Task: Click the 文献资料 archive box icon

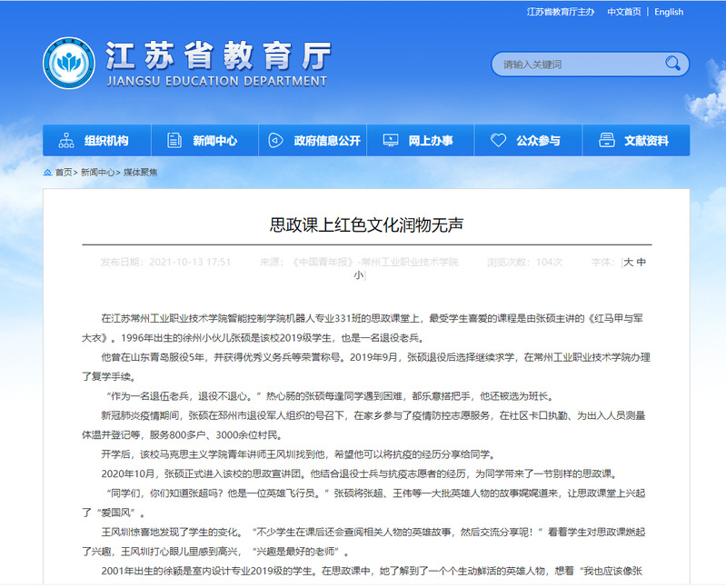Action: (606, 141)
